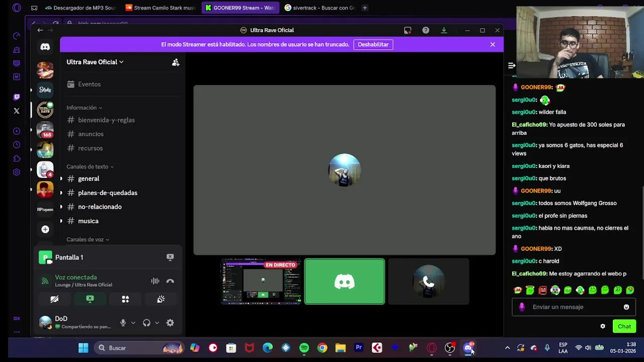Select the EN DIRECTO stream thumbnail
Viewport: 644px width, 362px height.
(x=261, y=282)
